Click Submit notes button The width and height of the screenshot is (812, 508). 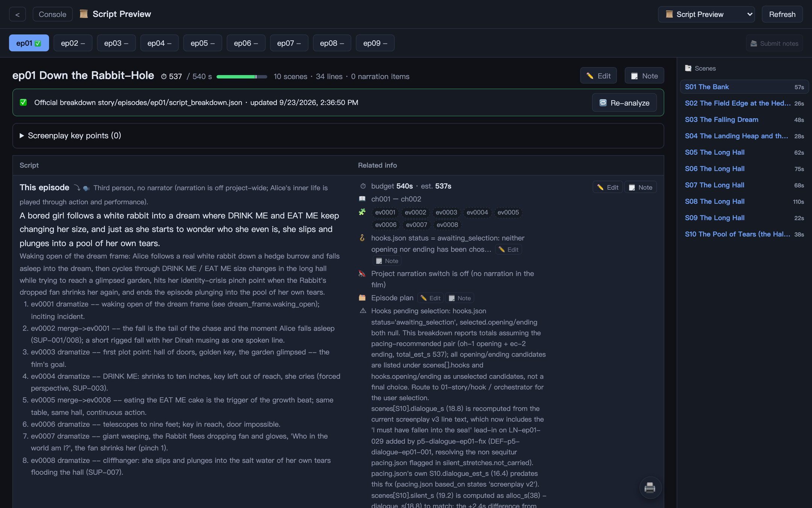[x=774, y=43]
